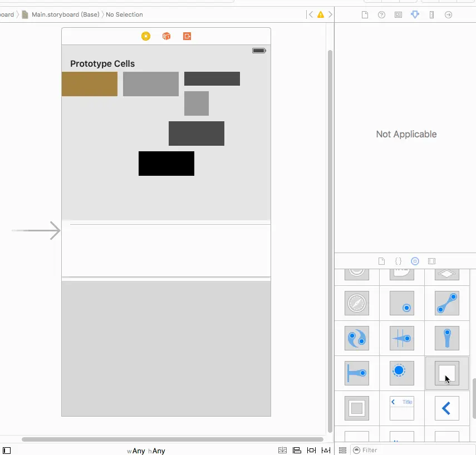Image resolution: width=476 pixels, height=455 pixels.
Task: Toggle library list/icon view mode
Action: coord(342,450)
